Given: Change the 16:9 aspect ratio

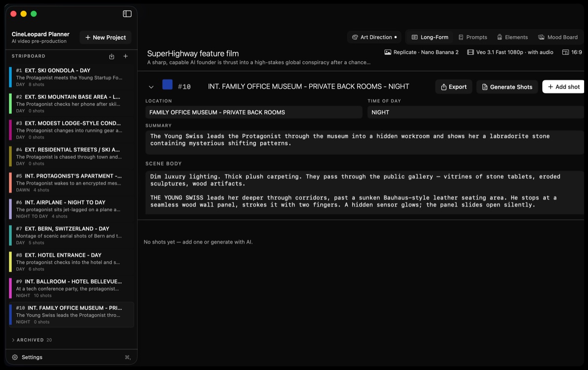Looking at the screenshot, I should [572, 52].
